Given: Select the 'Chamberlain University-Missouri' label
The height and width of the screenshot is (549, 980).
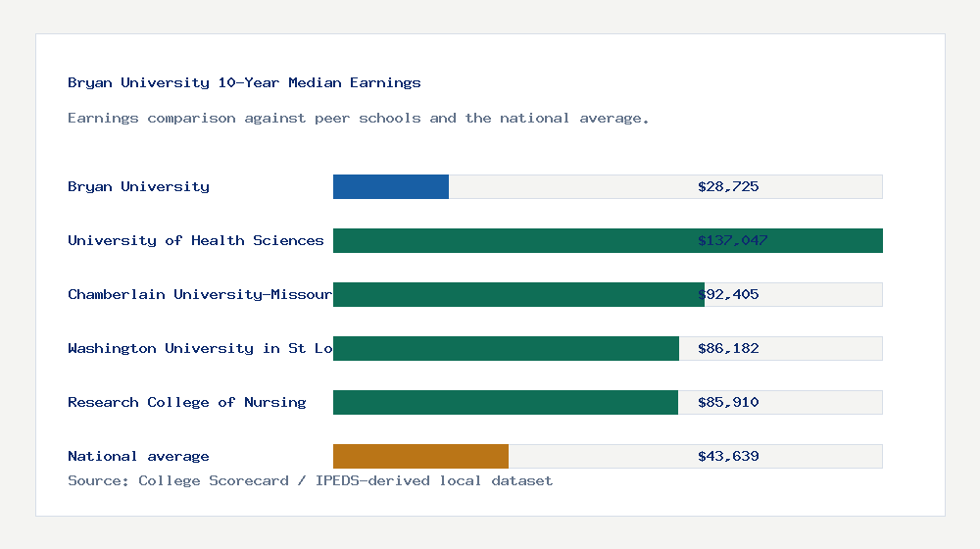Looking at the screenshot, I should point(200,294).
